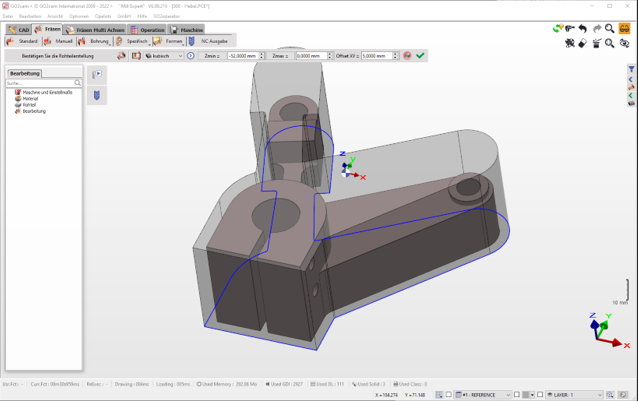Click the undo arrow icon
This screenshot has width=638, height=401.
tap(583, 29)
